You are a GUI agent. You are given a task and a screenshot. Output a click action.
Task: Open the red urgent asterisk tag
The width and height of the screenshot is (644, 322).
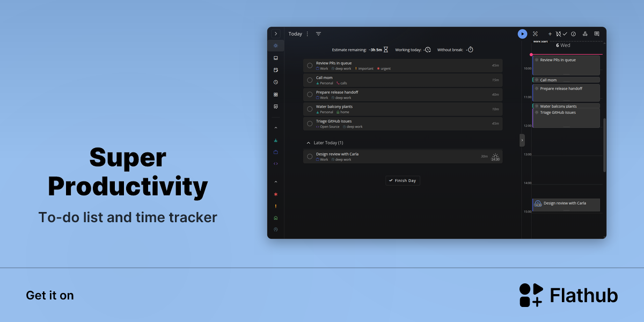pos(276,194)
